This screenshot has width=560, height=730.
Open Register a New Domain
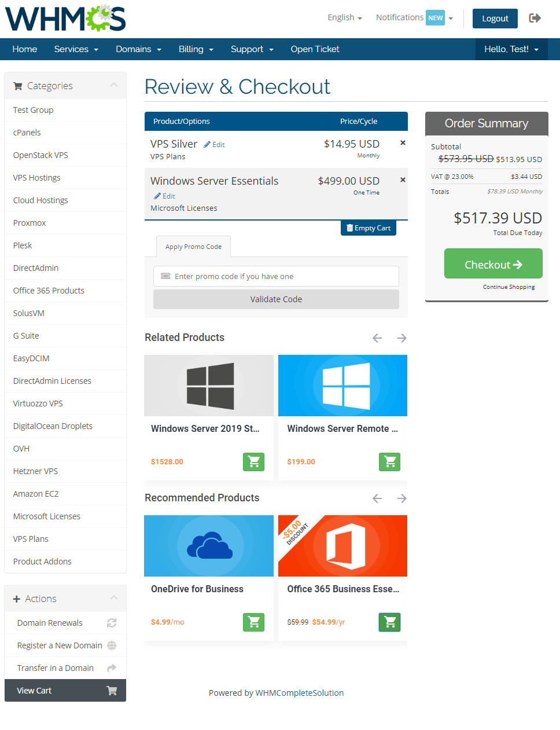65,645
